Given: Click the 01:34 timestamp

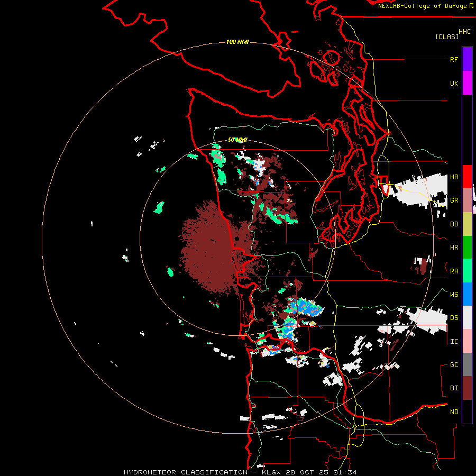Looking at the screenshot, I should [345, 472].
